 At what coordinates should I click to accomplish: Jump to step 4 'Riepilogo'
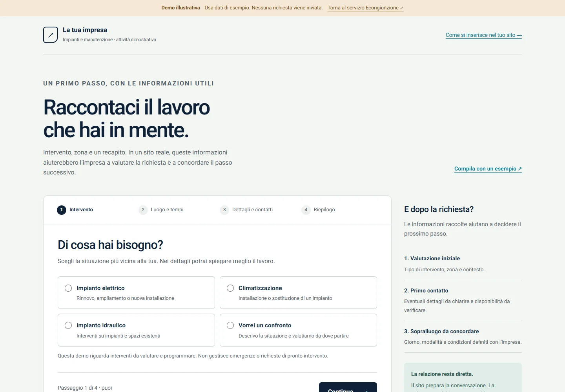tap(318, 210)
